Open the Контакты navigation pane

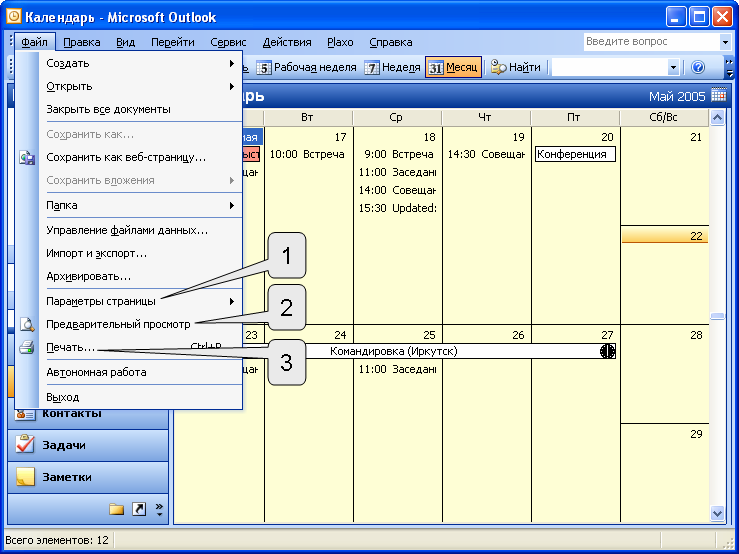coord(88,413)
